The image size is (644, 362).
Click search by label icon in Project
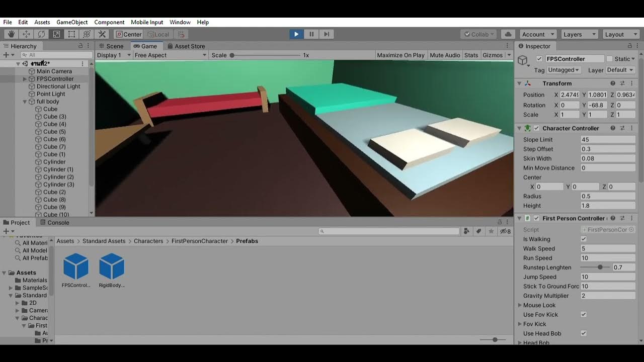tap(478, 231)
